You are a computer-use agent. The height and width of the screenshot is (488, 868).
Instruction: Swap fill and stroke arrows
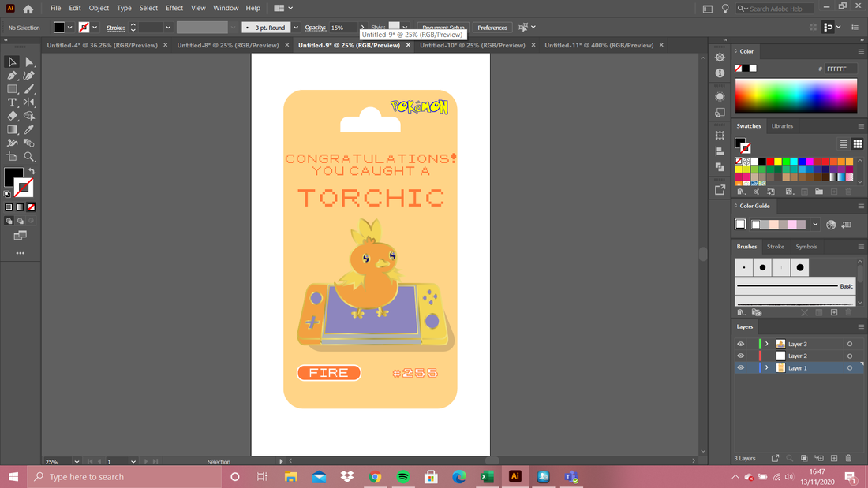[32, 172]
